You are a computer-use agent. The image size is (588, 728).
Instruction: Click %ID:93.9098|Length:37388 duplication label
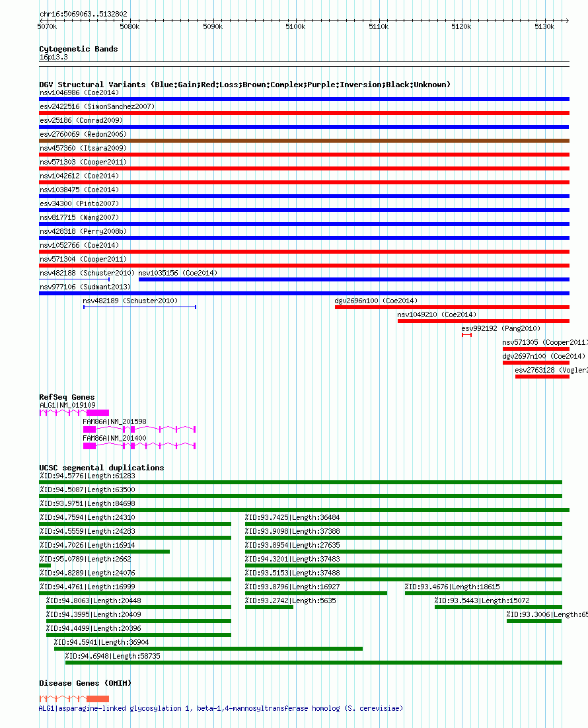(293, 532)
